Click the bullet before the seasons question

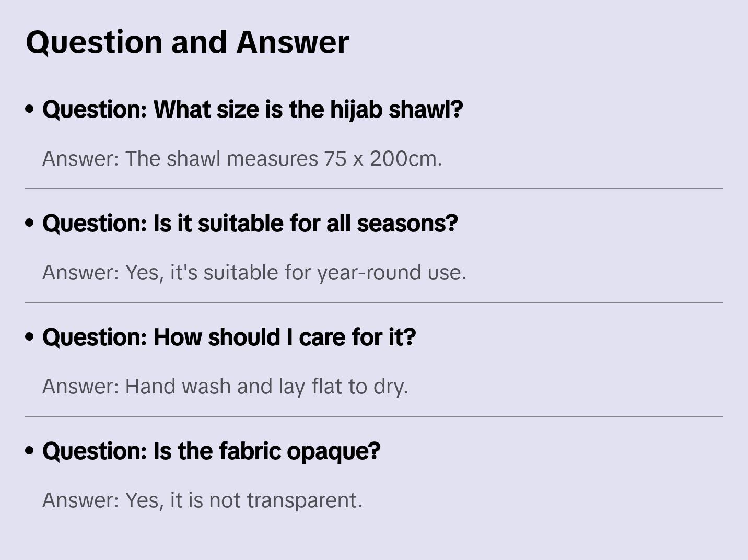30,224
